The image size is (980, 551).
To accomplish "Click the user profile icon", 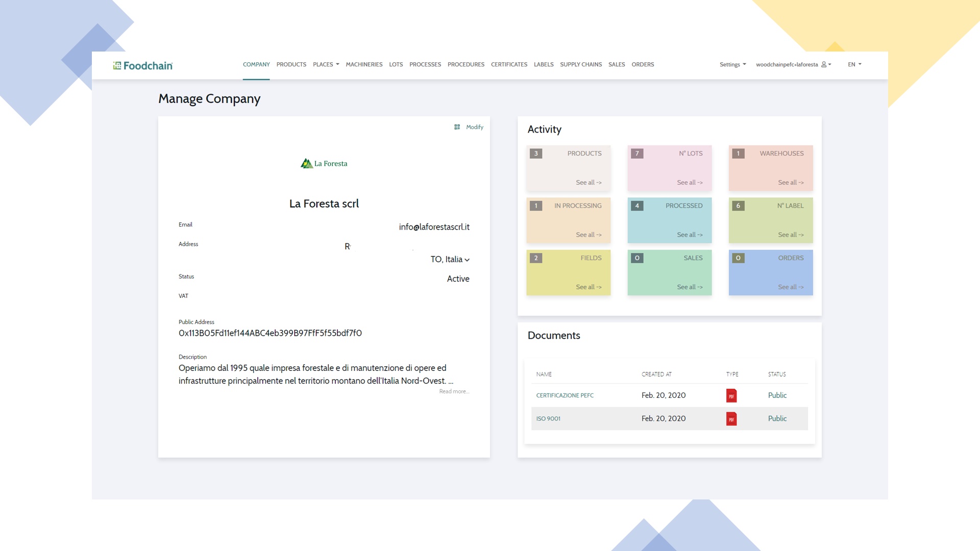I will click(x=824, y=64).
